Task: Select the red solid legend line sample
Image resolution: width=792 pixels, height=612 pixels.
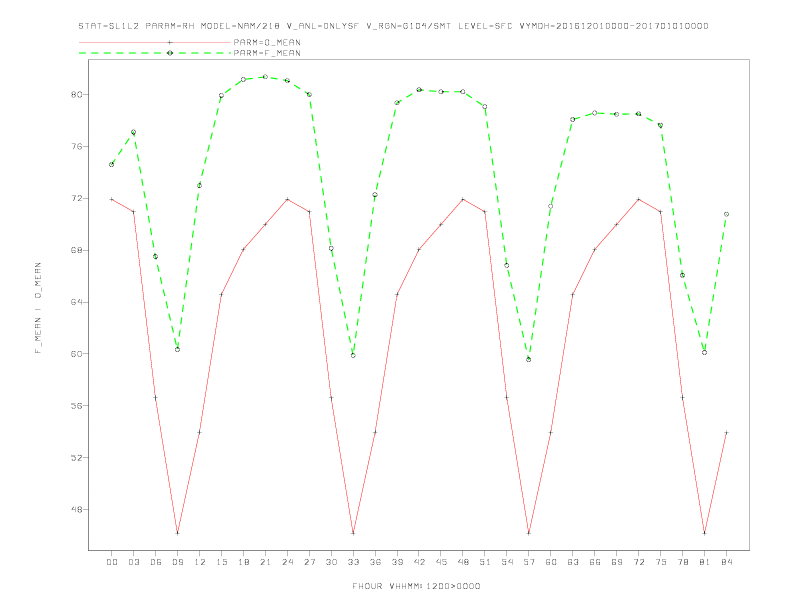Action: [155, 42]
